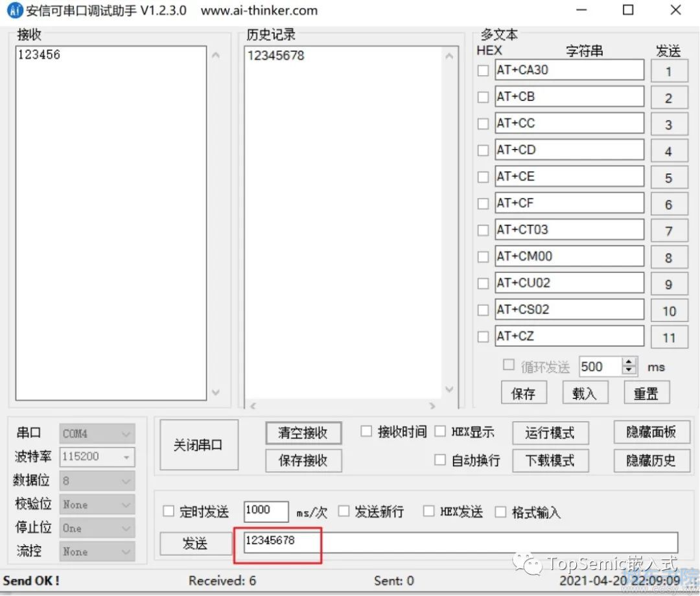This screenshot has width=700, height=596.
Task: Enable the 循环发送 loop send checkbox
Action: pos(509,365)
